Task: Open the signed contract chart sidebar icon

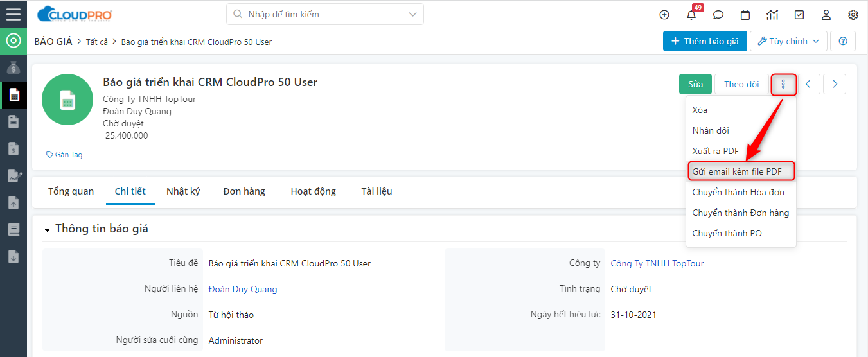Action: click(13, 176)
